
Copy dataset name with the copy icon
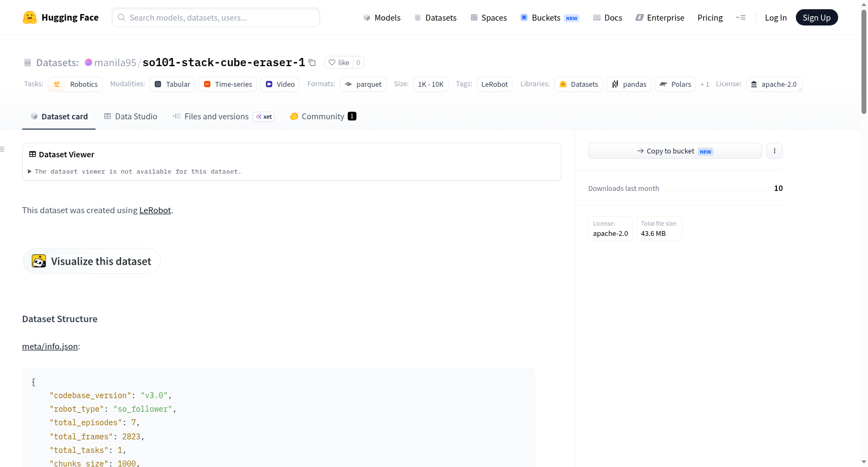tap(312, 62)
